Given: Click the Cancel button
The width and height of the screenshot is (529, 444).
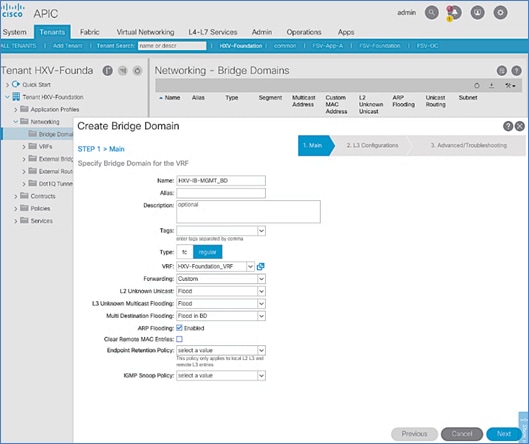Looking at the screenshot, I should [462, 434].
